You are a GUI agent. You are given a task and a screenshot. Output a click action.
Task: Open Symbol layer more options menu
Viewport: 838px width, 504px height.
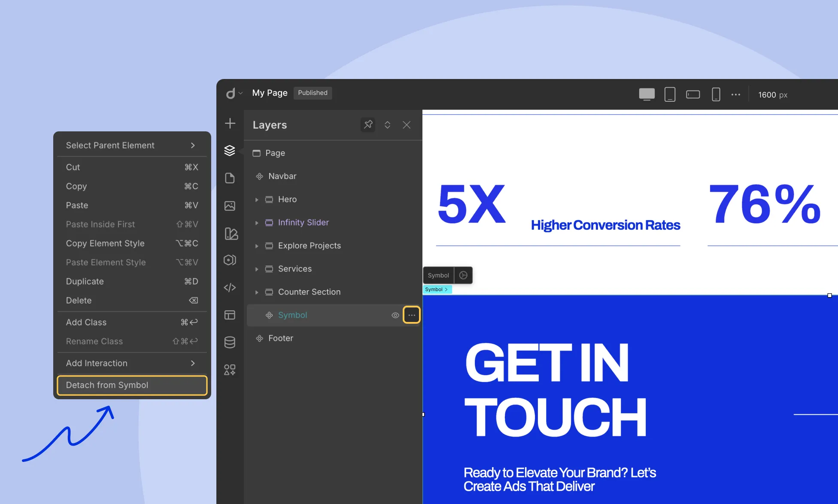pyautogui.click(x=411, y=315)
